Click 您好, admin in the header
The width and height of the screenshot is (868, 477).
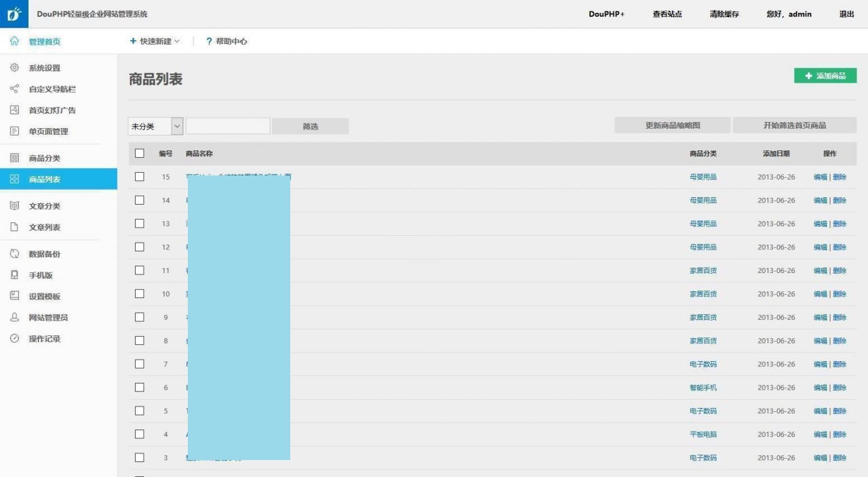[789, 14]
